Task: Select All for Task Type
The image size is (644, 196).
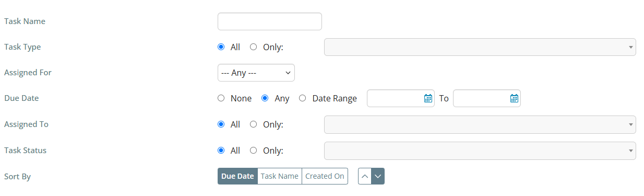Action: coord(221,47)
